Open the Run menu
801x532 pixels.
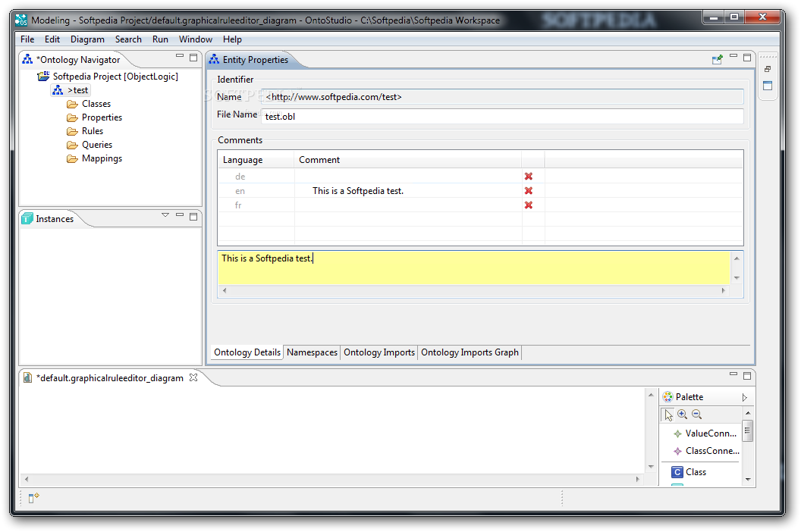click(x=160, y=39)
